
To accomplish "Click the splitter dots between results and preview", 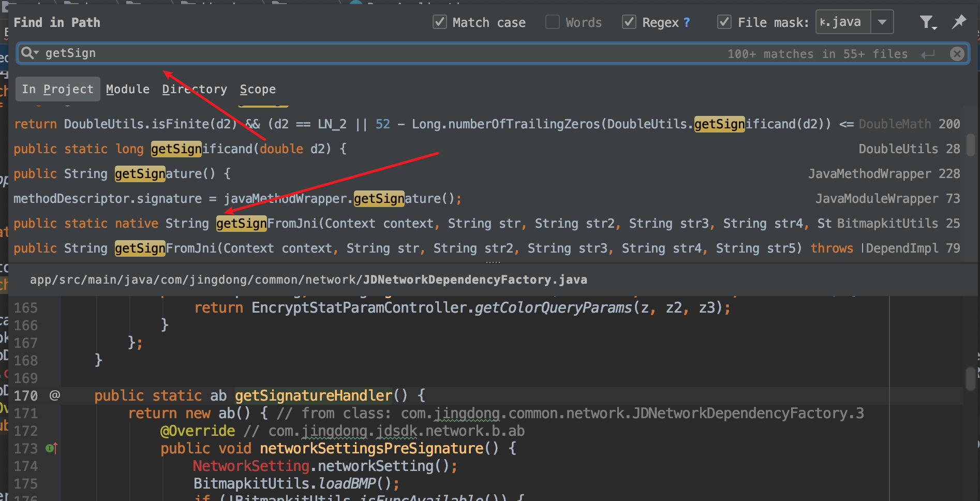I will pyautogui.click(x=493, y=262).
